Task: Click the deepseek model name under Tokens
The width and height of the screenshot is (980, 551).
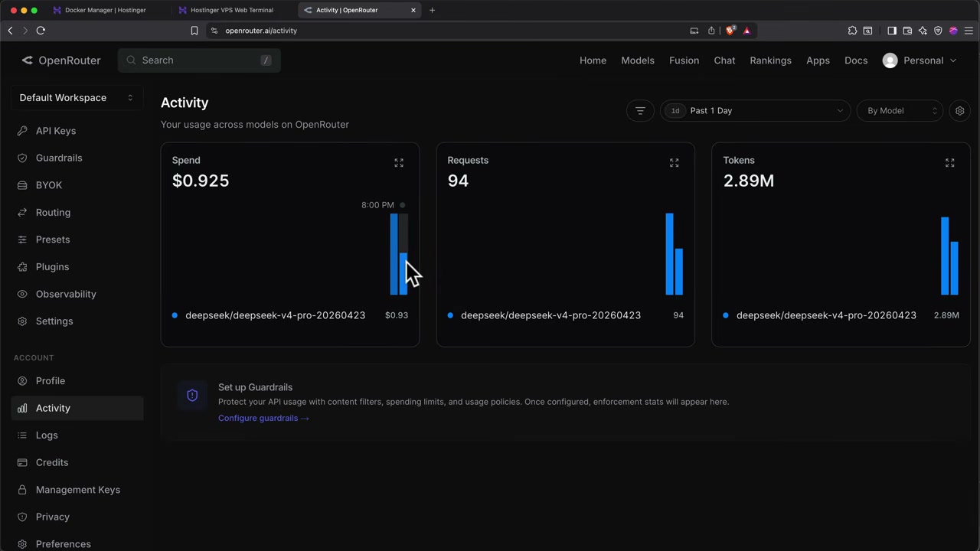Action: [x=826, y=315]
